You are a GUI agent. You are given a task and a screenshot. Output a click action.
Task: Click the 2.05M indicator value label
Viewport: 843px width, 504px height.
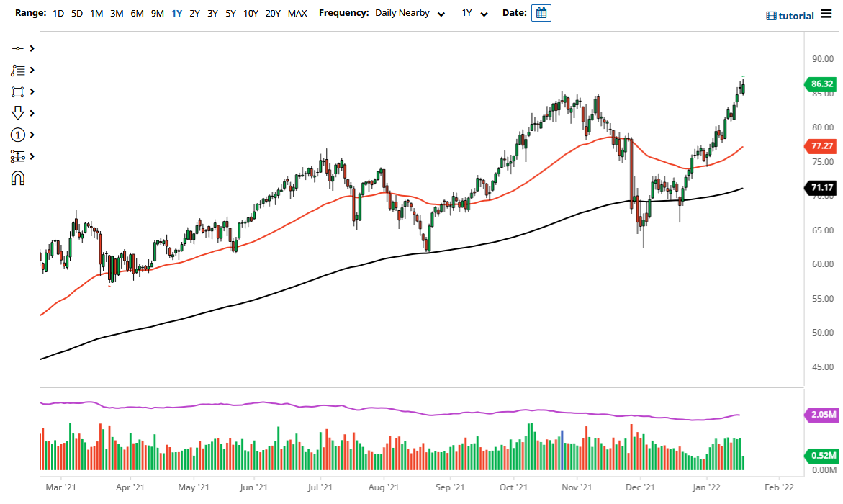coord(822,415)
